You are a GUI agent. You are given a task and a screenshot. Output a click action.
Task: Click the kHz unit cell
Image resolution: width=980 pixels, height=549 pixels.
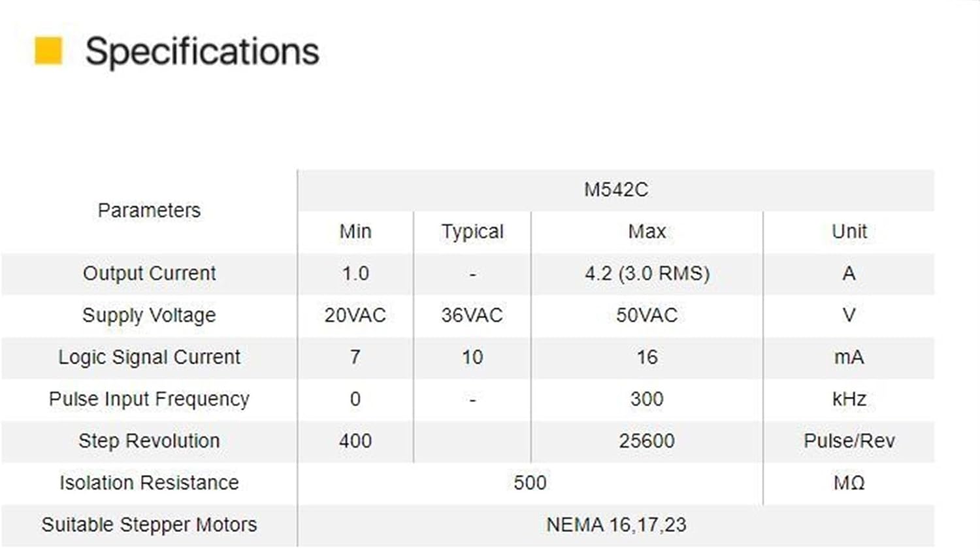(849, 399)
